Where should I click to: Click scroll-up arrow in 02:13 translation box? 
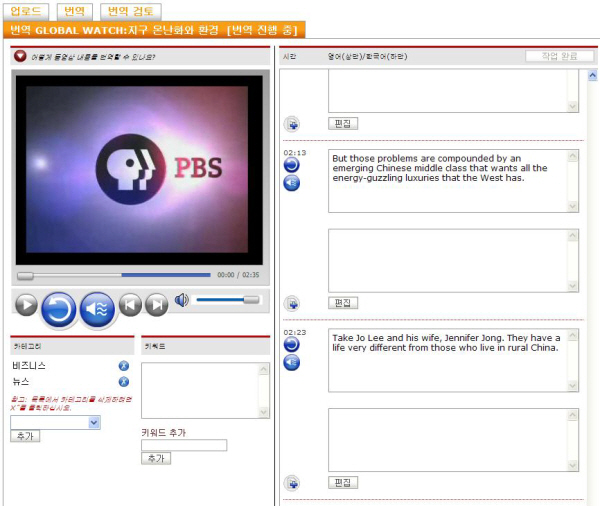pyautogui.click(x=573, y=236)
